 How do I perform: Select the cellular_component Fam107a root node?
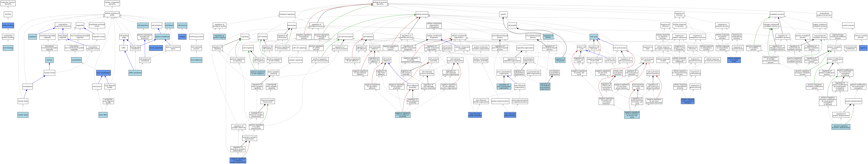point(112,3)
